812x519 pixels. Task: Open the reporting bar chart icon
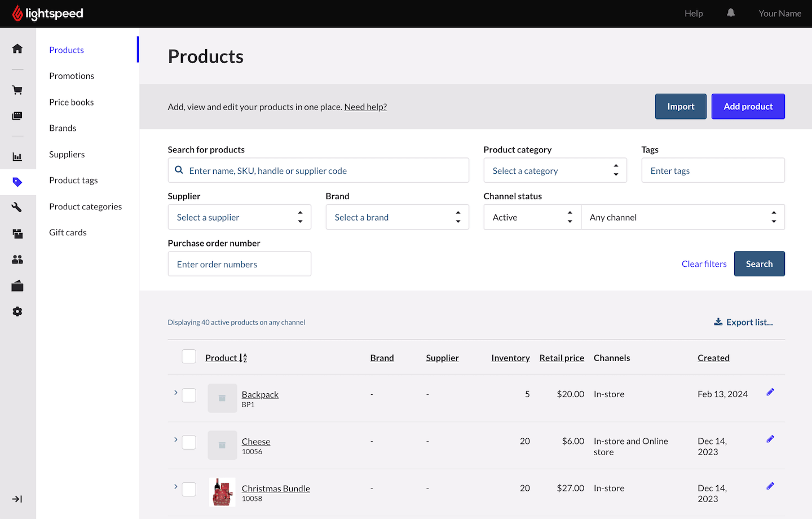coord(17,157)
